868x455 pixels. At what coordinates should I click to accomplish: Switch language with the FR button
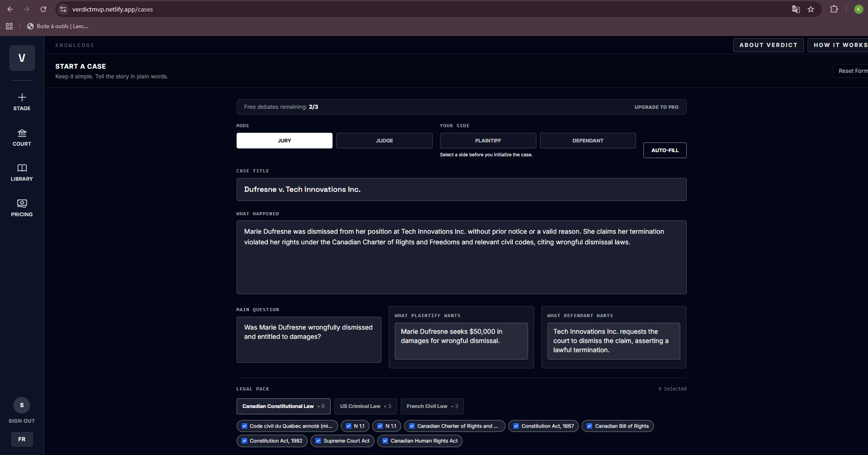pos(22,439)
